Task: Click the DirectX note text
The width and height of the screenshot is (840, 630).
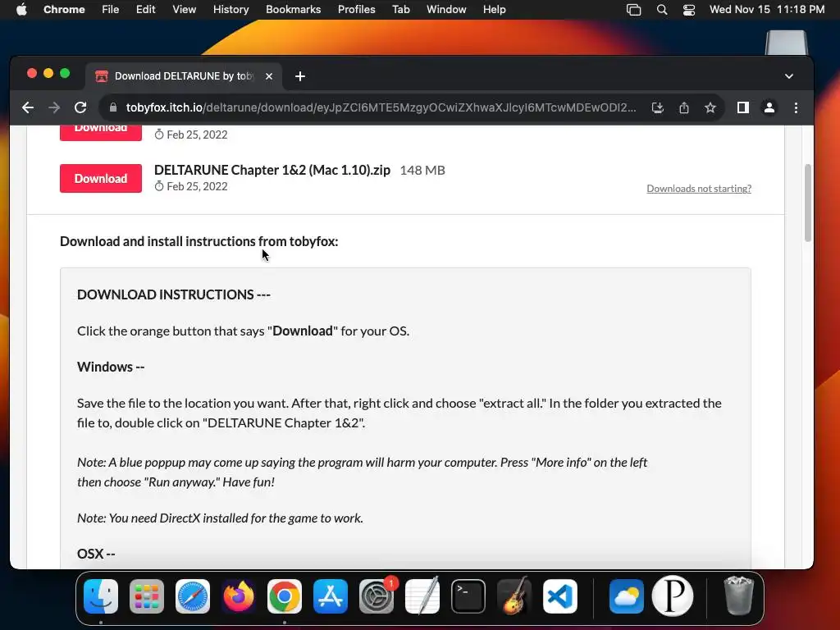Action: [x=220, y=518]
